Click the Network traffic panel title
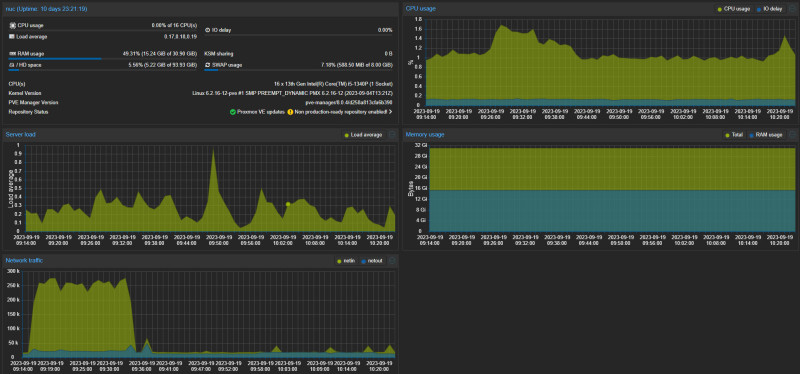The width and height of the screenshot is (800, 374). pyautogui.click(x=24, y=261)
